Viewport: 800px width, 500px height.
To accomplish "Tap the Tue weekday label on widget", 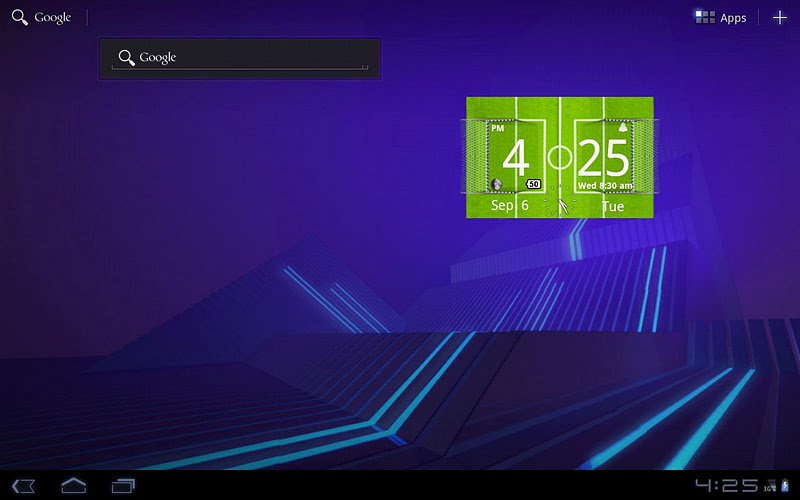I will (x=613, y=206).
